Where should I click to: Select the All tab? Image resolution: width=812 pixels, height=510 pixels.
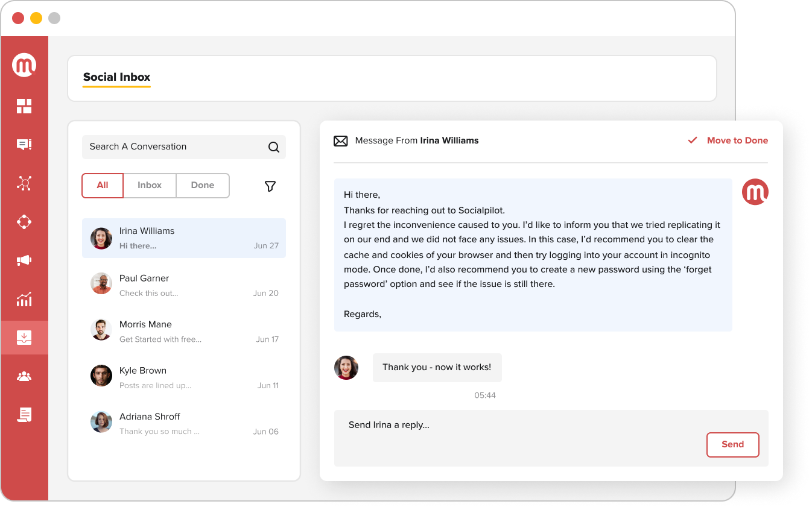pyautogui.click(x=103, y=186)
